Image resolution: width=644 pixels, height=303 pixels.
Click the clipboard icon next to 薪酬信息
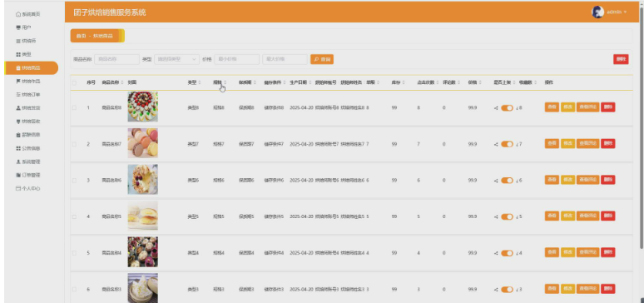tap(18, 135)
